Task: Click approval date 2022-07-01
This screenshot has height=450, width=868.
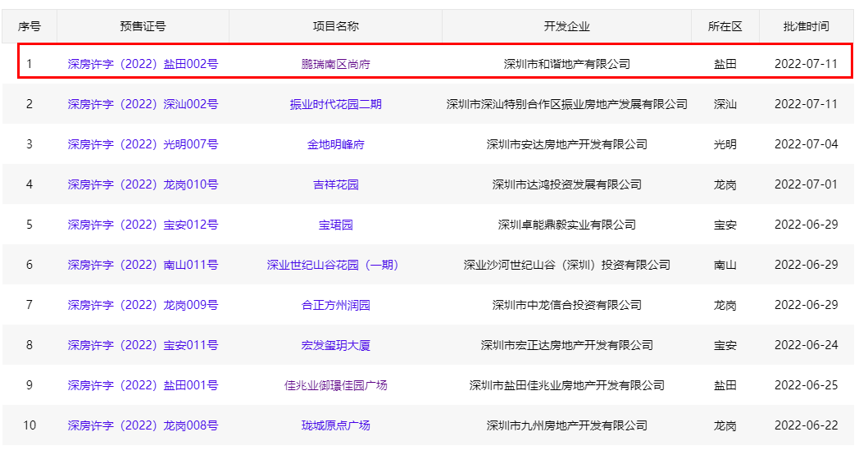Action: tap(806, 184)
